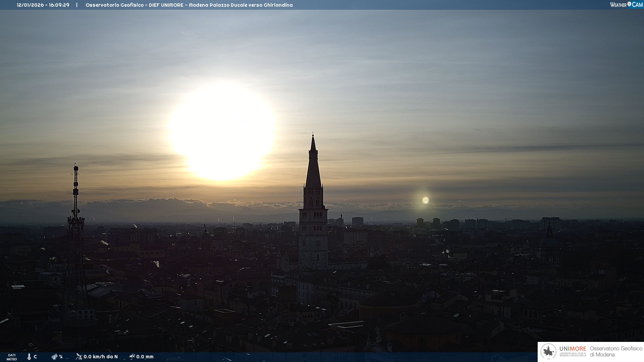Click the humidity water drops icon
This screenshot has height=362, width=644.
54,357
